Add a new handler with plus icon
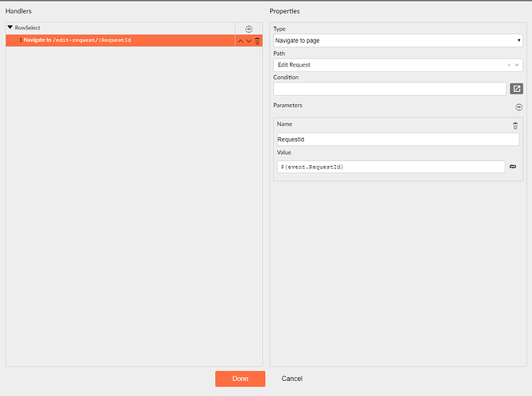Viewport: 532px width, 396px height. (249, 29)
